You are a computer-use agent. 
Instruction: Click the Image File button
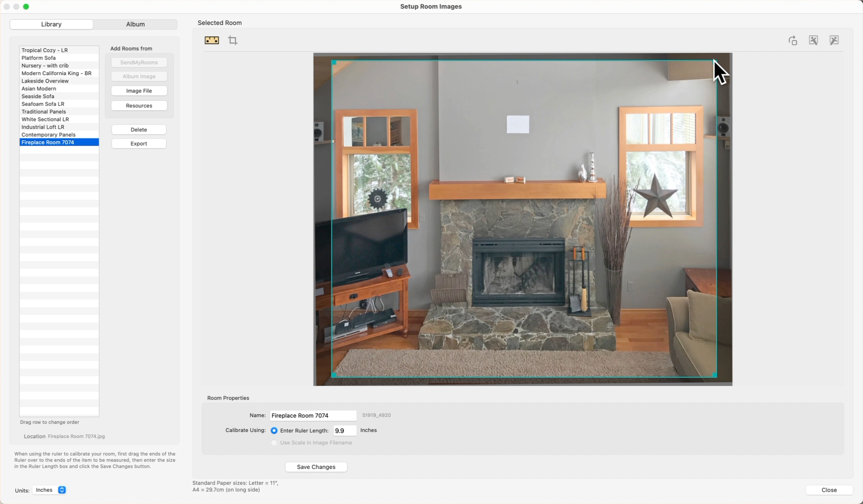click(139, 91)
